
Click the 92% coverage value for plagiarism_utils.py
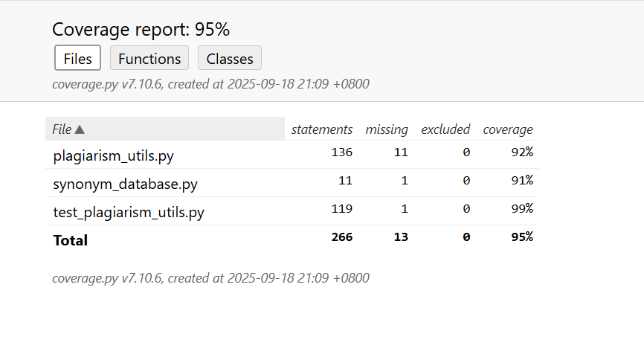click(x=521, y=152)
